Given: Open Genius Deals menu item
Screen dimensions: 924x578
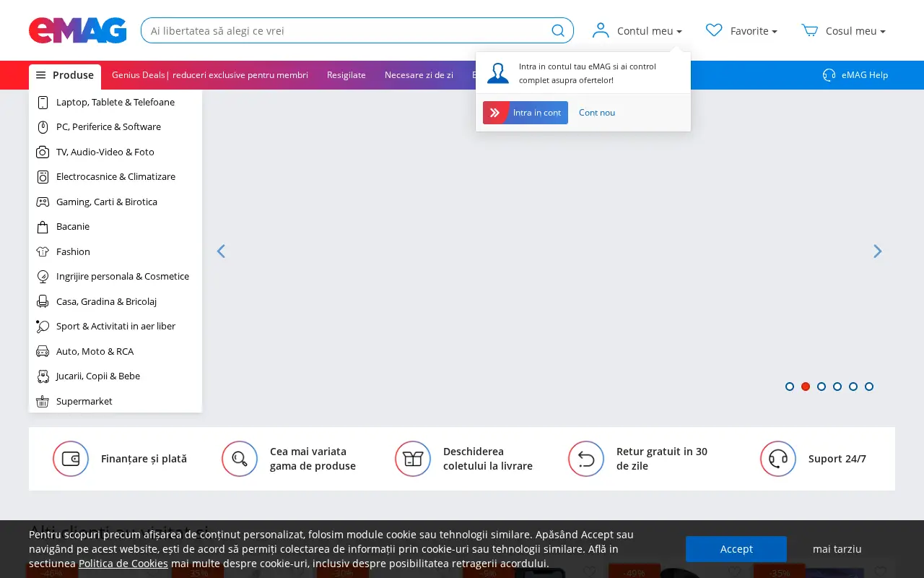Looking at the screenshot, I should click(x=210, y=75).
